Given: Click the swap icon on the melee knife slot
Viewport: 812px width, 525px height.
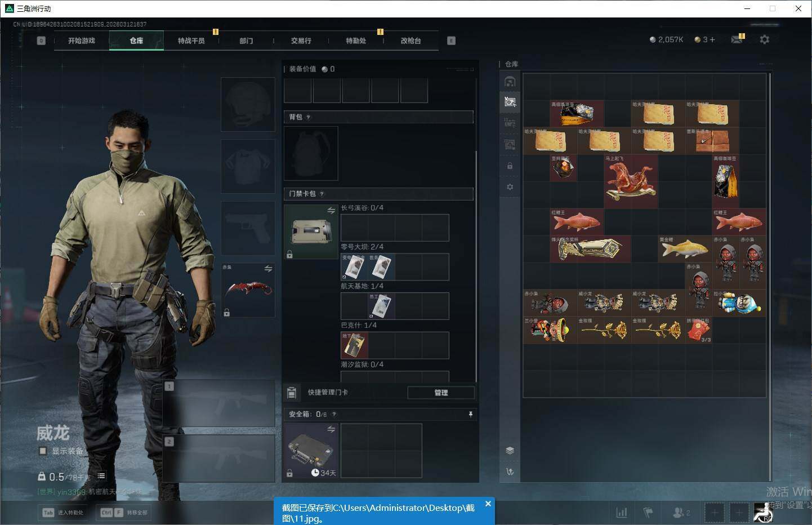Looking at the screenshot, I should click(x=269, y=269).
